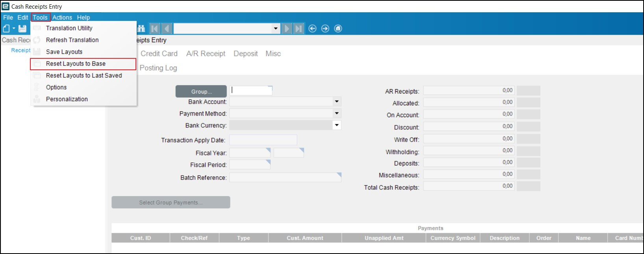Click Select Group Payments button

click(171, 202)
